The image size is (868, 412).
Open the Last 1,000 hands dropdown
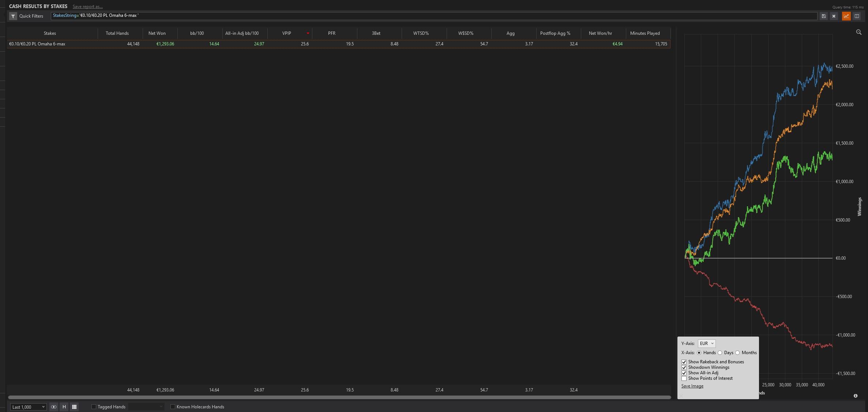28,407
